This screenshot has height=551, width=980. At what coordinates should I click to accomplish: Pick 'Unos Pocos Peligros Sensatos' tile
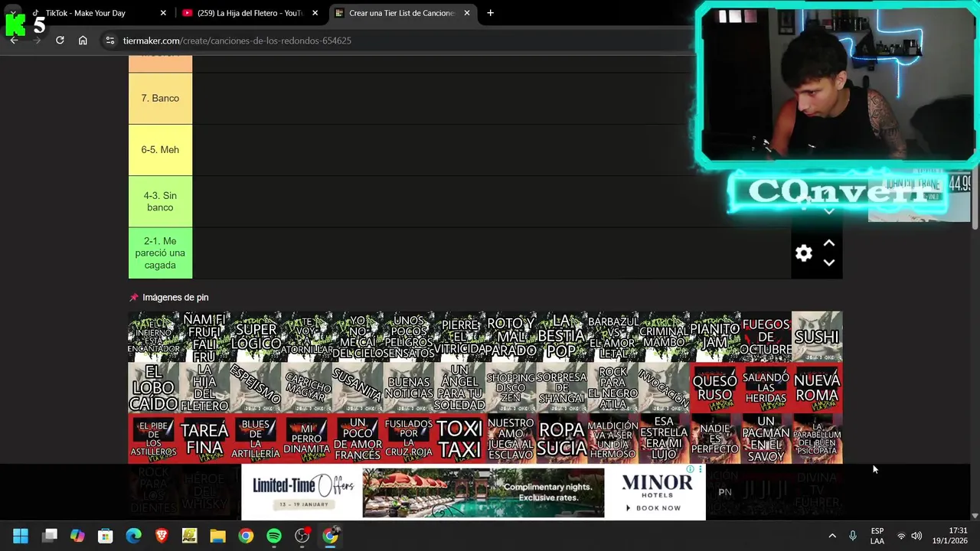coord(409,337)
